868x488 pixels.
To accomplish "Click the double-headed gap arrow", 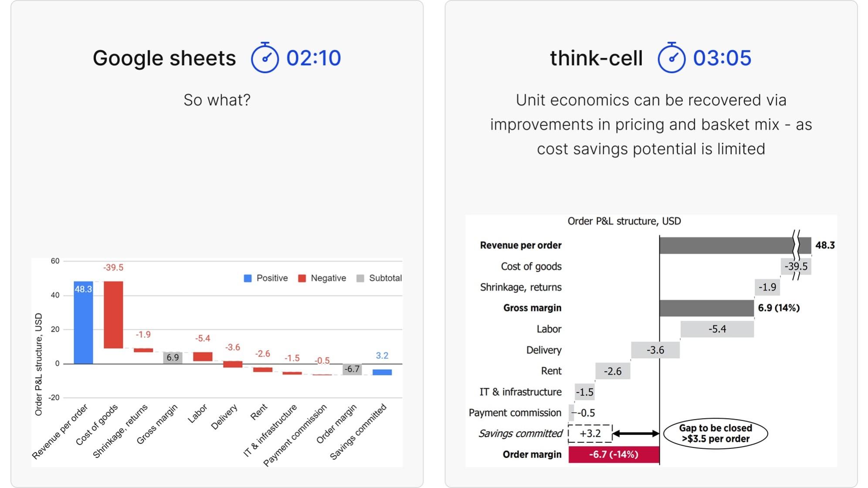I will (635, 434).
